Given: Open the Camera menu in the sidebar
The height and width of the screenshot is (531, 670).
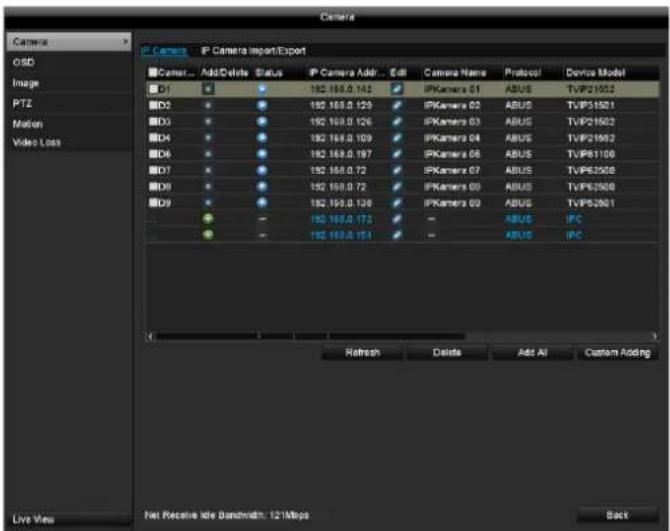Looking at the screenshot, I should (x=69, y=41).
